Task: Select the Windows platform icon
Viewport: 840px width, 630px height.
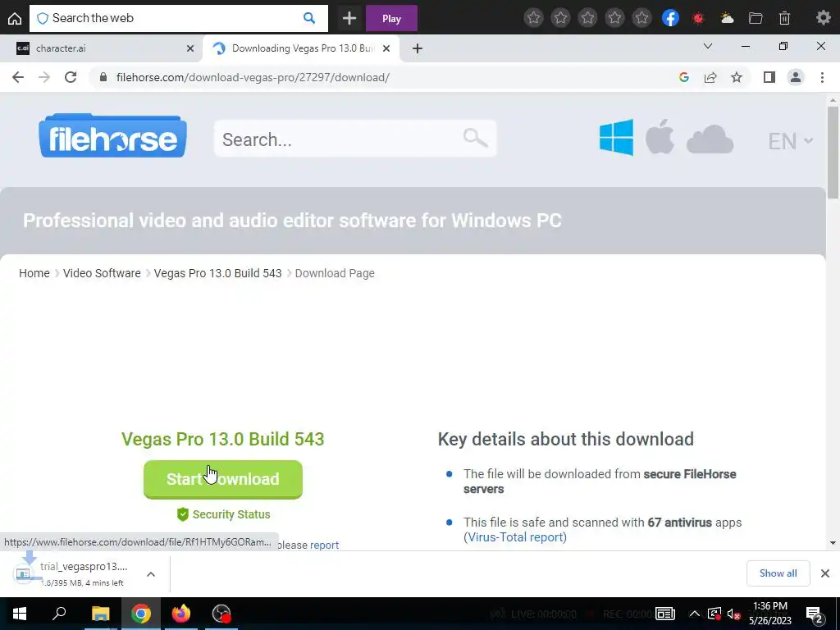Action: pos(616,137)
